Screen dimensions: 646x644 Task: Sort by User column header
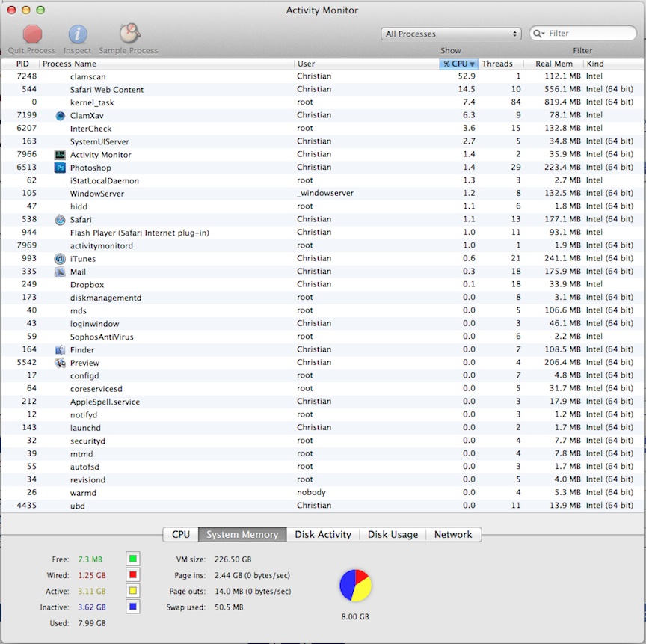click(366, 64)
